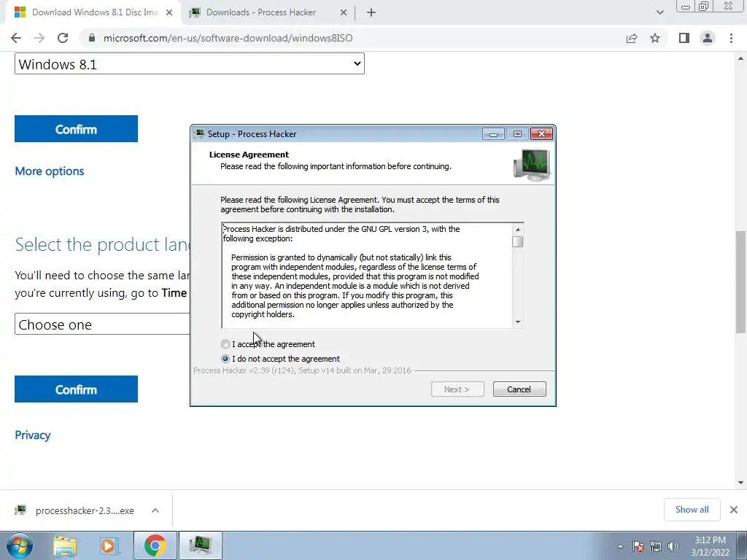This screenshot has height=560, width=747.
Task: Go back in Chrome
Action: pyautogui.click(x=16, y=38)
